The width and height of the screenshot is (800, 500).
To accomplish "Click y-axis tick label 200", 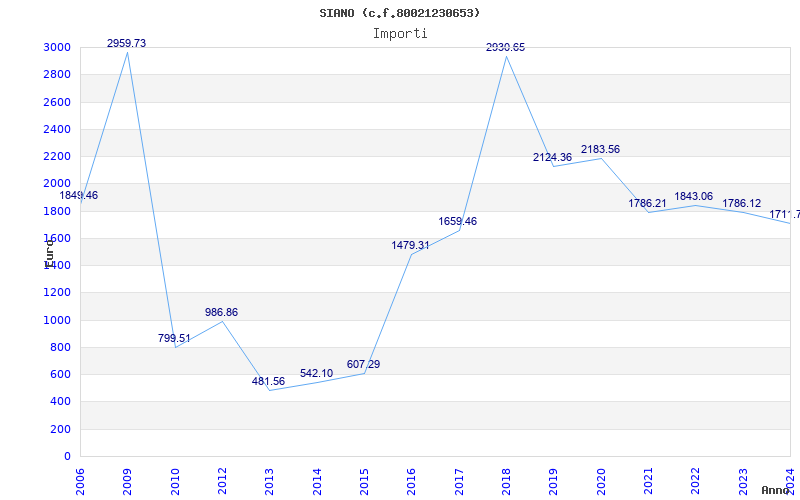I will [x=60, y=429].
